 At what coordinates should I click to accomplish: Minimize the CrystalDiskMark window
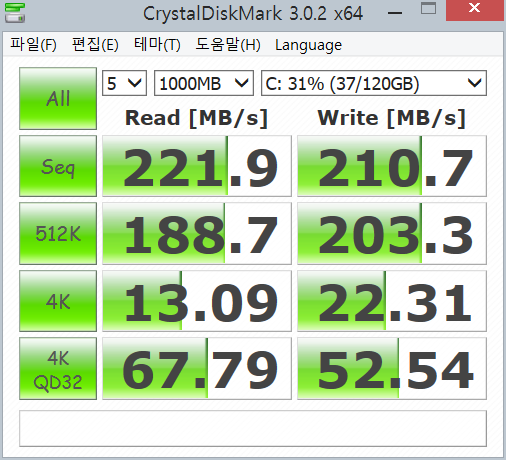click(395, 13)
